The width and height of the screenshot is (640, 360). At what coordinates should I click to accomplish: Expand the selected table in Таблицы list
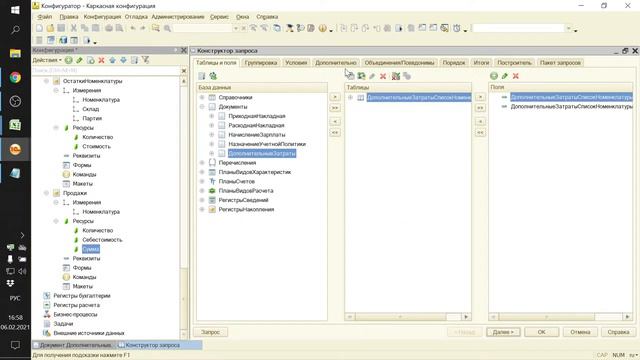(350, 98)
